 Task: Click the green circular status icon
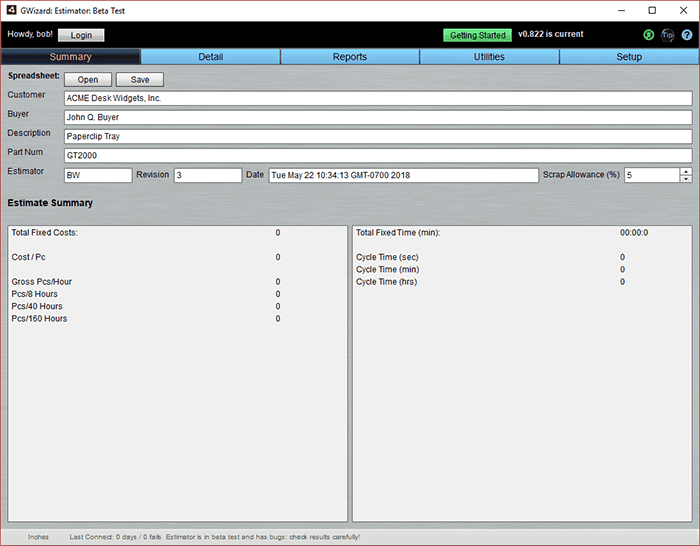tap(649, 35)
